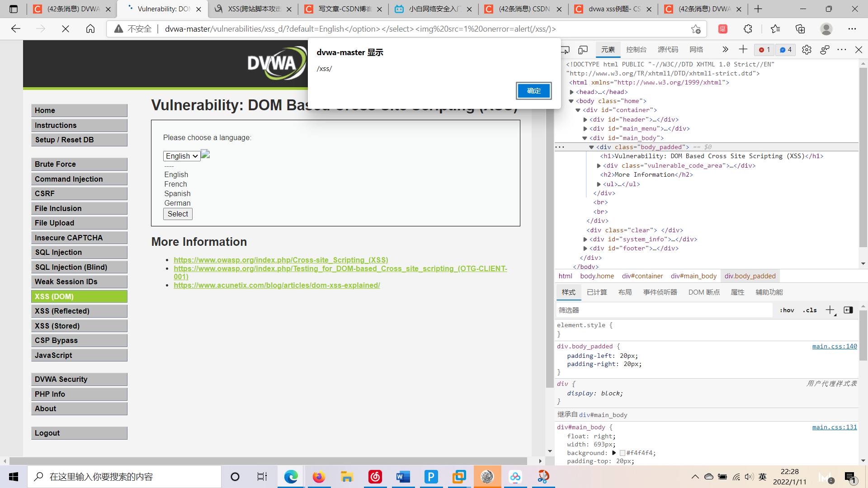Image resolution: width=868 pixels, height=488 pixels.
Task: Open browser extensions puzzle icon
Action: click(x=748, y=29)
